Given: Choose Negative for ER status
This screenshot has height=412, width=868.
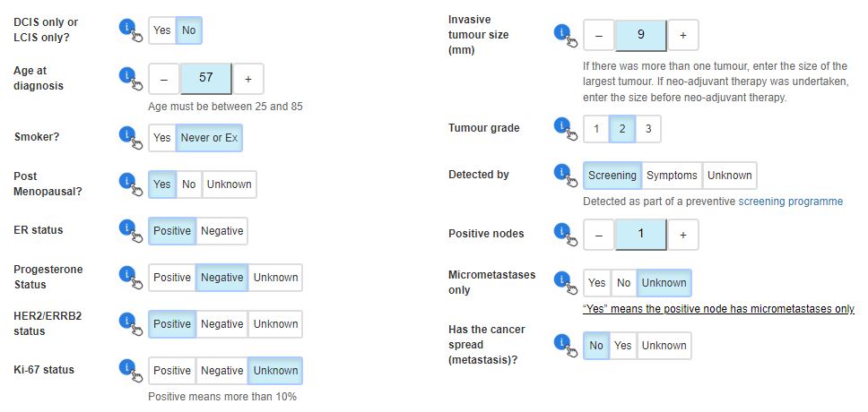Looking at the screenshot, I should (222, 230).
